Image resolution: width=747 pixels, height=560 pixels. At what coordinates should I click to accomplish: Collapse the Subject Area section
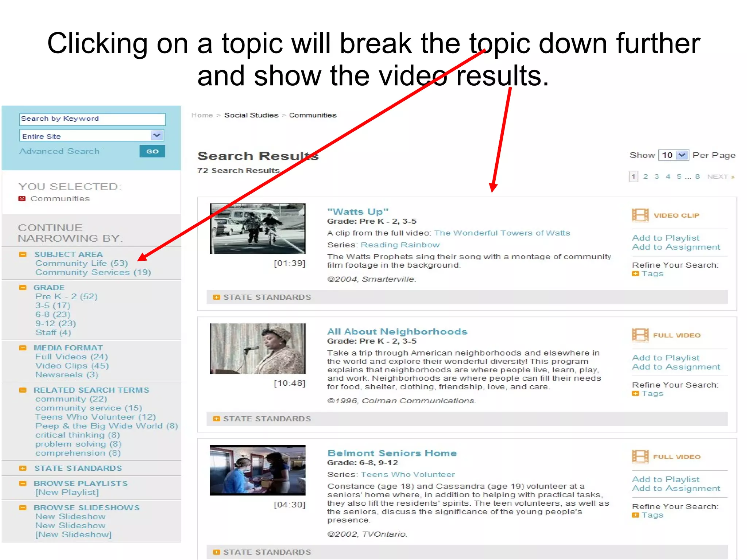(x=23, y=254)
